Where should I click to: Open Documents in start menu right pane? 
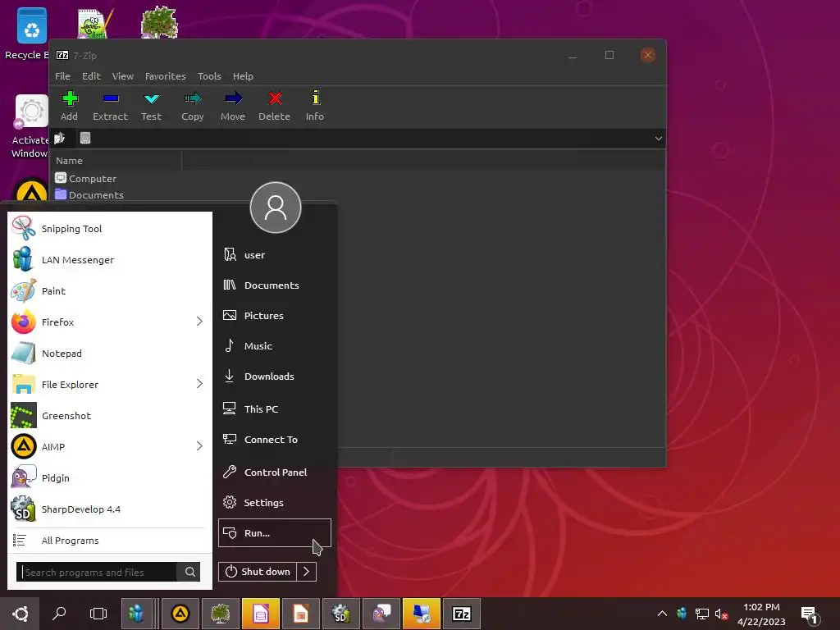pyautogui.click(x=274, y=285)
